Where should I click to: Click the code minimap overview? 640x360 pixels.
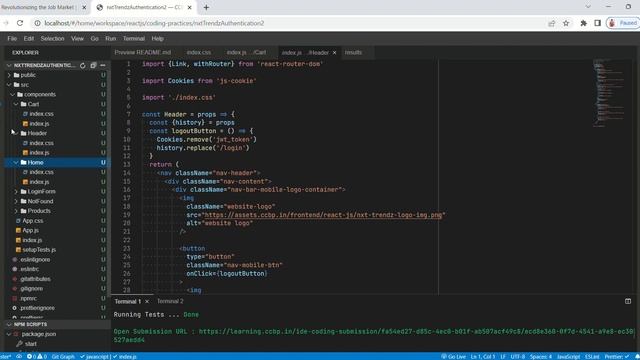point(609,94)
